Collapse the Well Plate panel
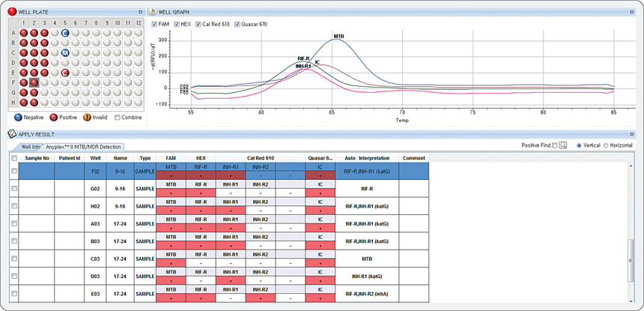 [x=140, y=13]
